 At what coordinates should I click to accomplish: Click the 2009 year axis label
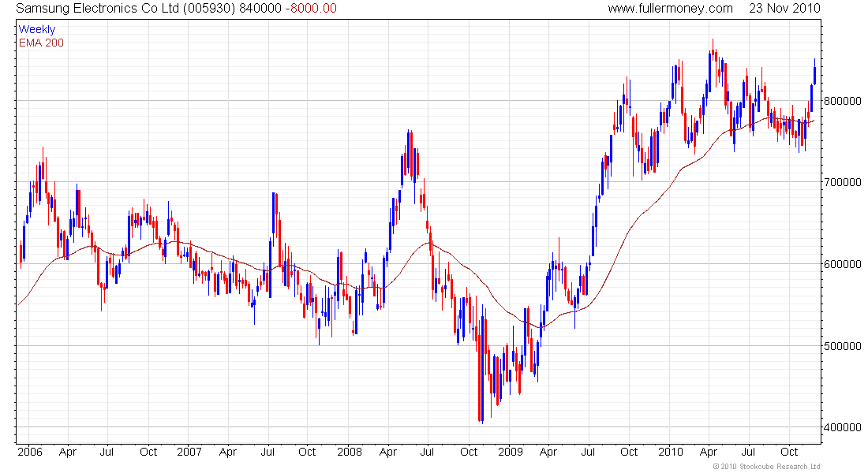(x=511, y=452)
